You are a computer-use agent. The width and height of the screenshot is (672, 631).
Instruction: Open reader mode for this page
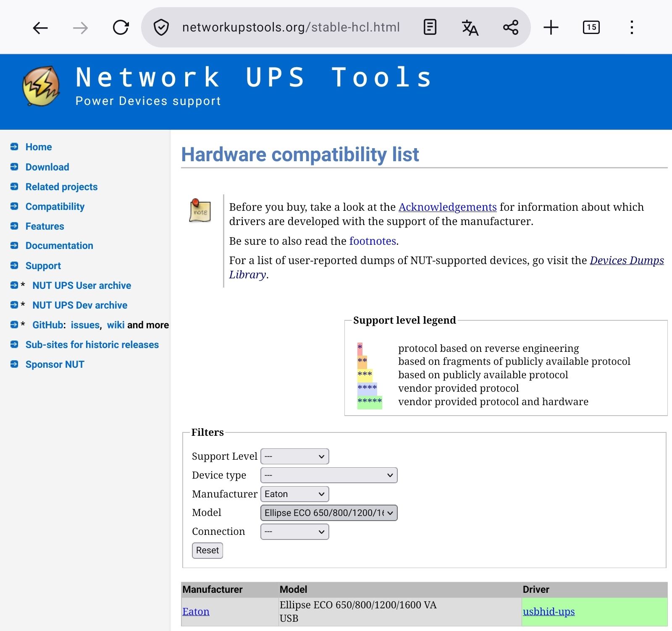coord(429,28)
